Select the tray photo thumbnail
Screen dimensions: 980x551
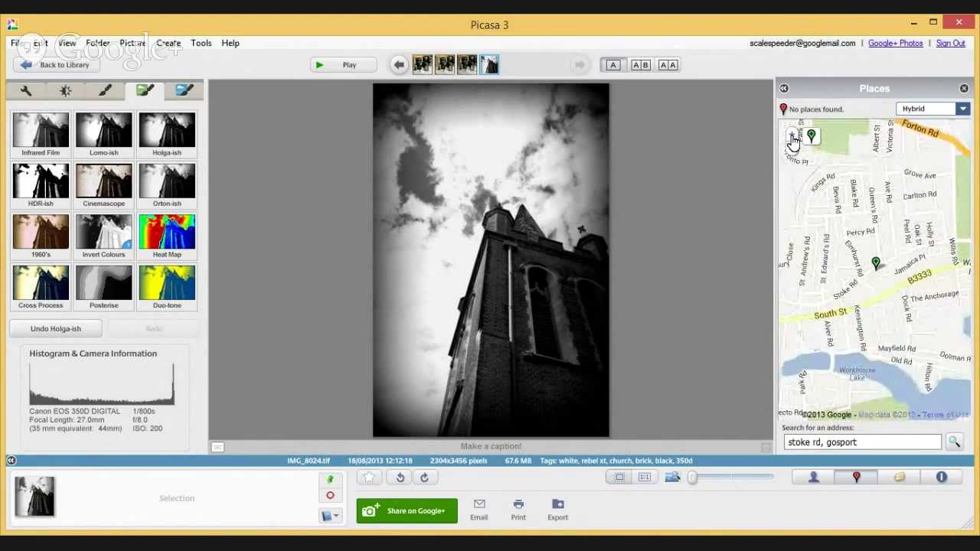point(34,496)
